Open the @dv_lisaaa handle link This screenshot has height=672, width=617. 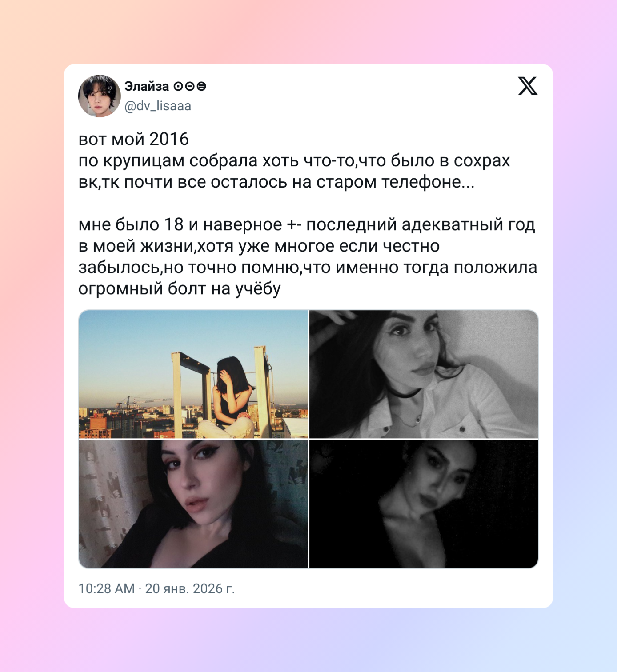[158, 106]
